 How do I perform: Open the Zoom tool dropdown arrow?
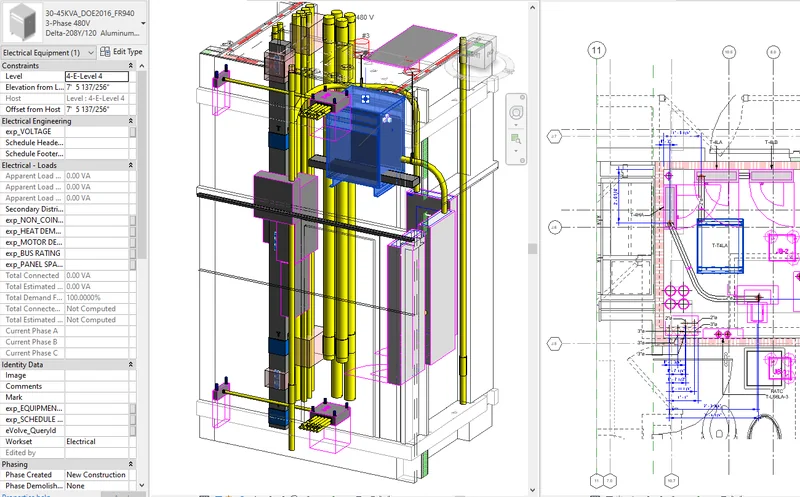(516, 151)
